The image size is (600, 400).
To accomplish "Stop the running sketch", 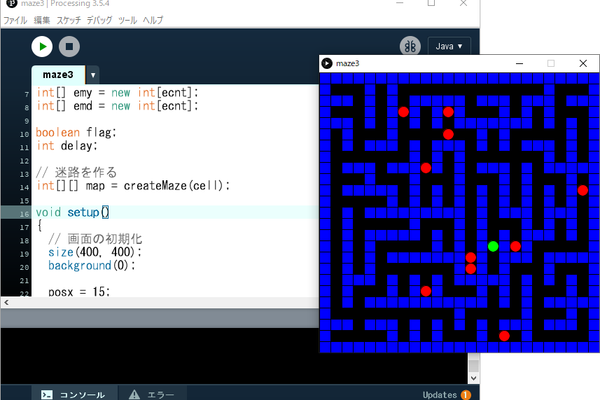I will click(69, 46).
